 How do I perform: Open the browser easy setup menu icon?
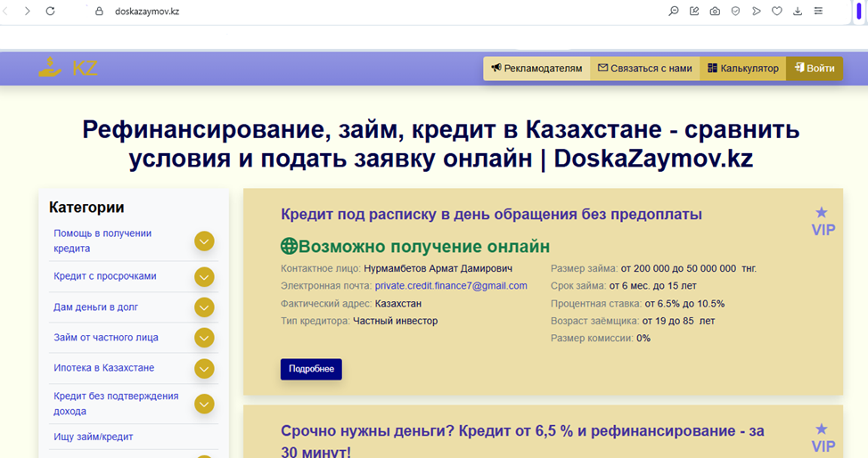point(818,11)
